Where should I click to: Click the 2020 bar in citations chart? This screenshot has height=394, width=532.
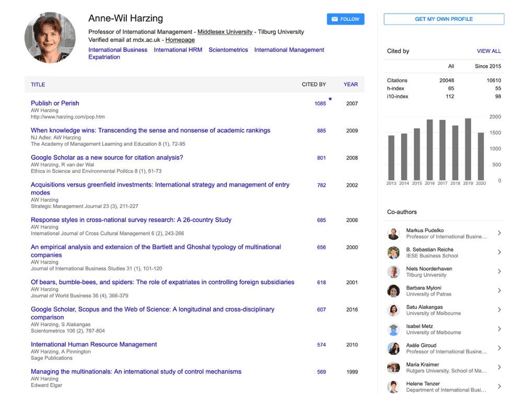click(x=481, y=156)
